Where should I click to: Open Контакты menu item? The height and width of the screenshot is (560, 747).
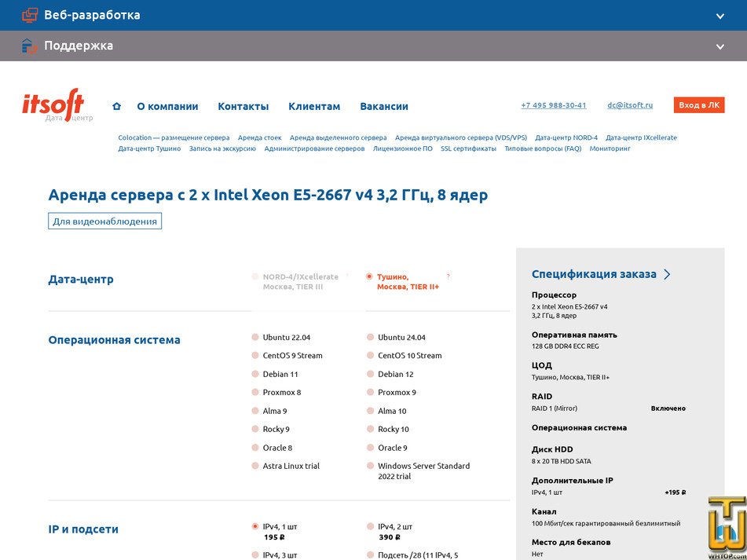(243, 106)
